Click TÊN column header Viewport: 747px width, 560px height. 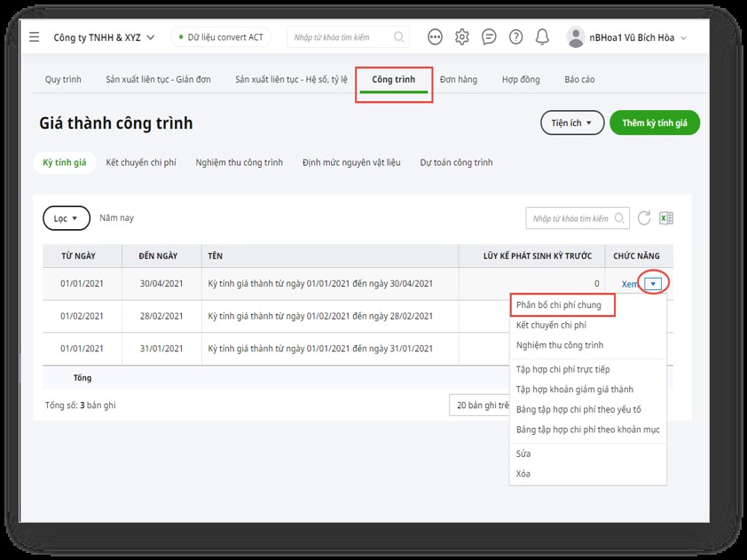(x=330, y=256)
